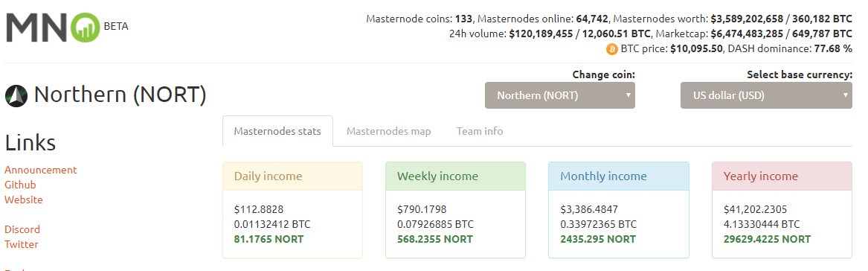868x271 pixels.
Task: Click the 81.1765 NORT value
Action: tap(269, 240)
